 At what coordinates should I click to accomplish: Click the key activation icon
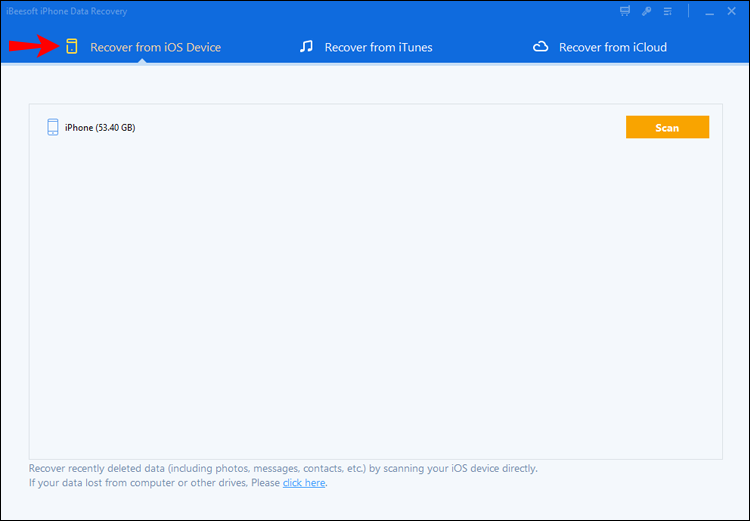[x=647, y=11]
